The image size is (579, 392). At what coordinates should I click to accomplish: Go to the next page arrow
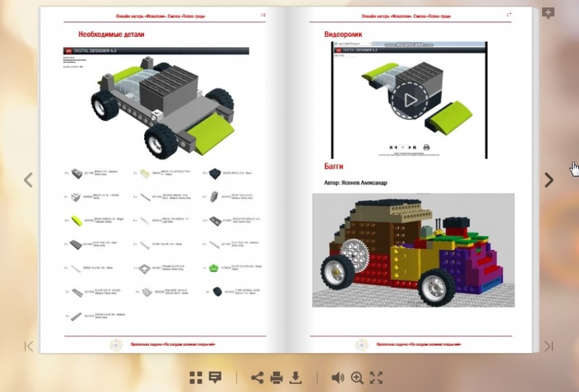(x=549, y=180)
